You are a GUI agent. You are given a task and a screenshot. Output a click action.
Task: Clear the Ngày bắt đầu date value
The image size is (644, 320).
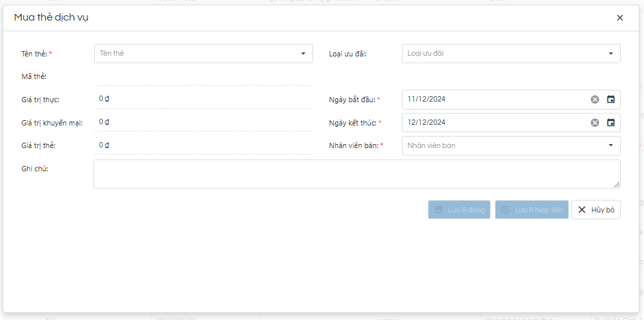(x=595, y=100)
